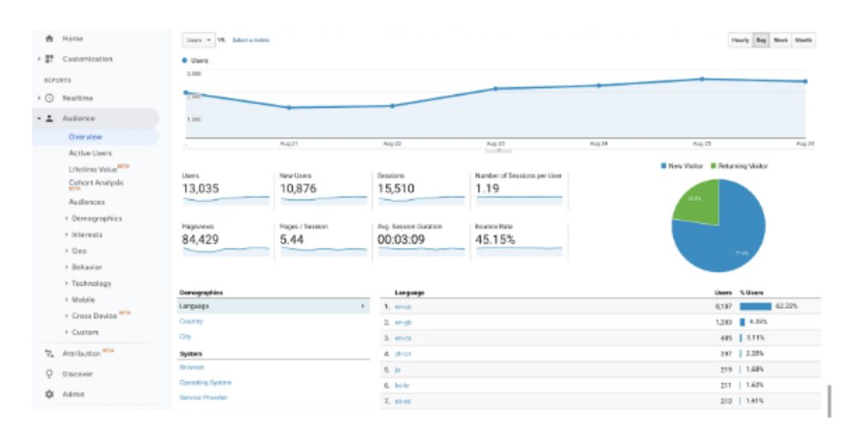Screen dimensions: 868x443
Task: Click the Customization dashboard icon
Action: click(50, 59)
